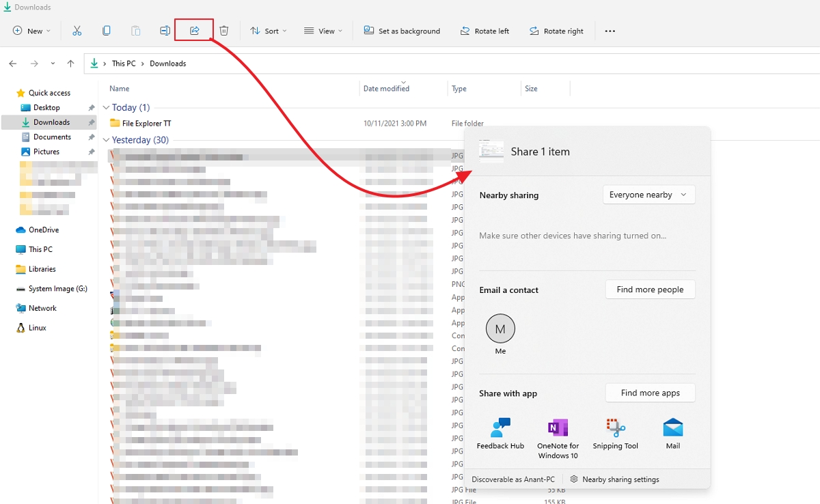
Task: Open recent locations chevron dropdown
Action: 53,64
